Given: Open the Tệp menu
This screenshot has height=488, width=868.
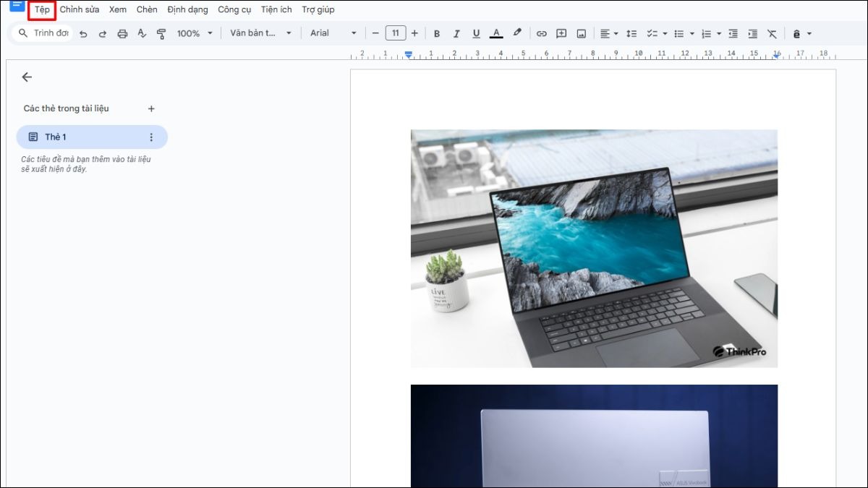Looking at the screenshot, I should 43,10.
